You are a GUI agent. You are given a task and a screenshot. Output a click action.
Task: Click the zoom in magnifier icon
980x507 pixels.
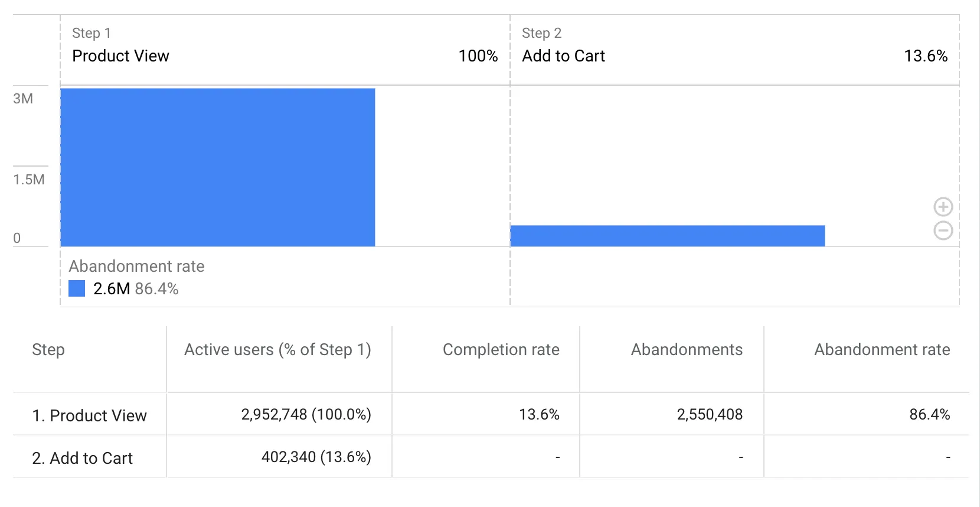943,207
